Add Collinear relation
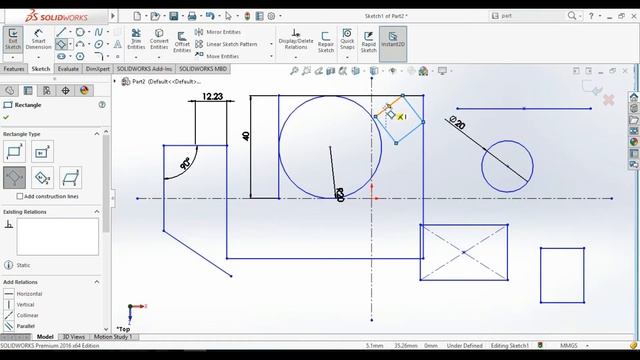 click(21, 316)
